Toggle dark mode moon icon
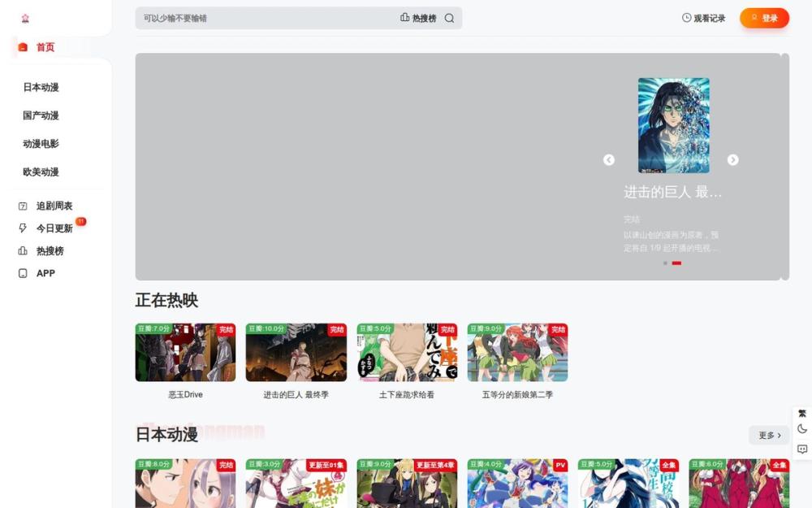This screenshot has height=508, width=812. pyautogui.click(x=802, y=428)
